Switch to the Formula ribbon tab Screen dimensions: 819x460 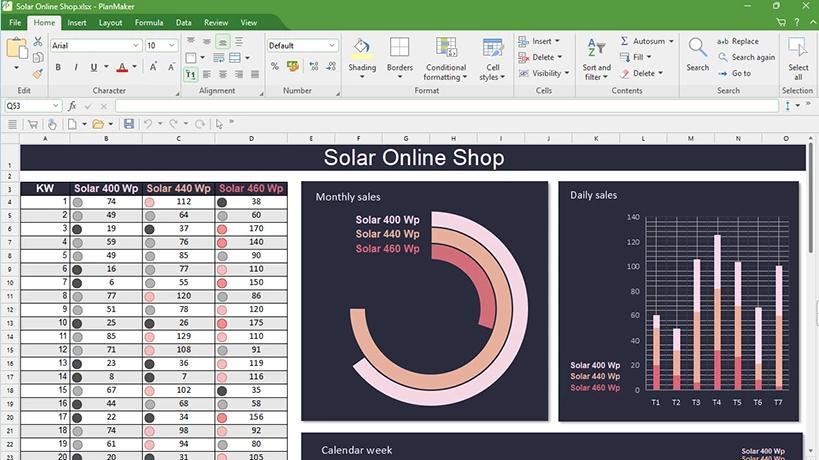(149, 22)
